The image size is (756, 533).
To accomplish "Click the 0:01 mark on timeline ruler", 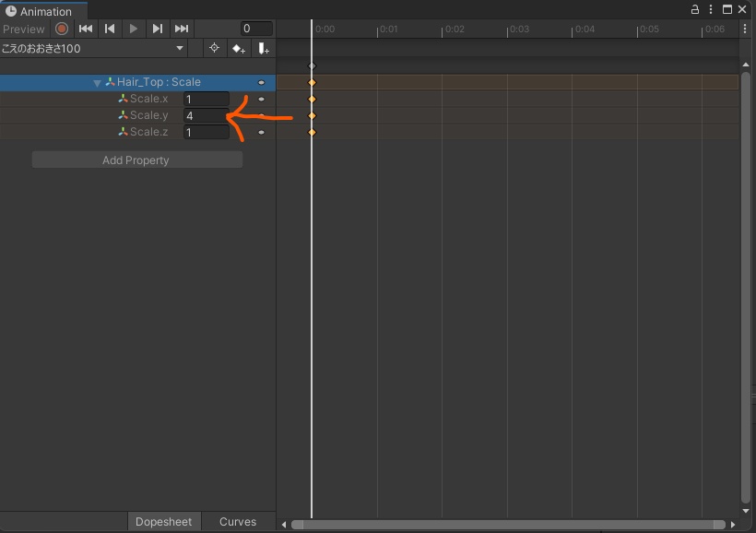I will (389, 29).
